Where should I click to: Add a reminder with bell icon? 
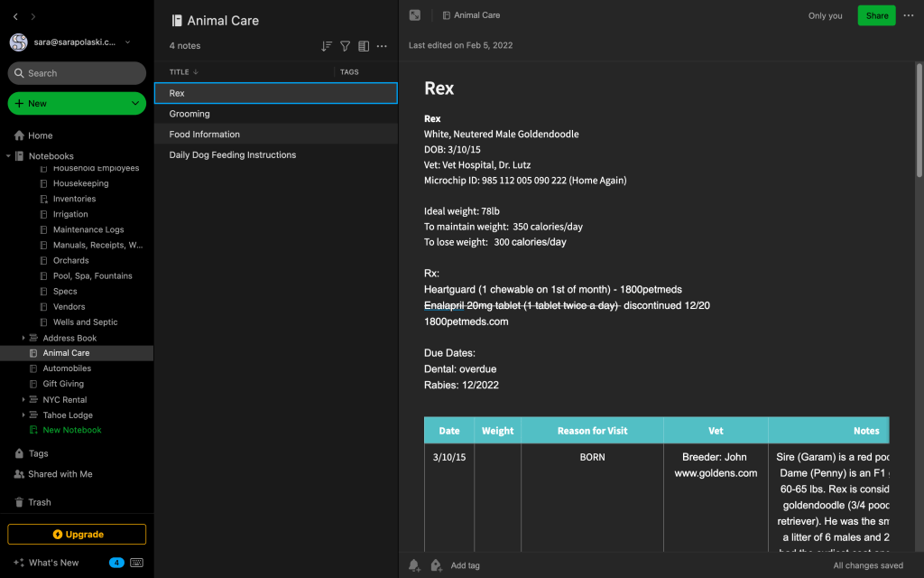click(414, 565)
